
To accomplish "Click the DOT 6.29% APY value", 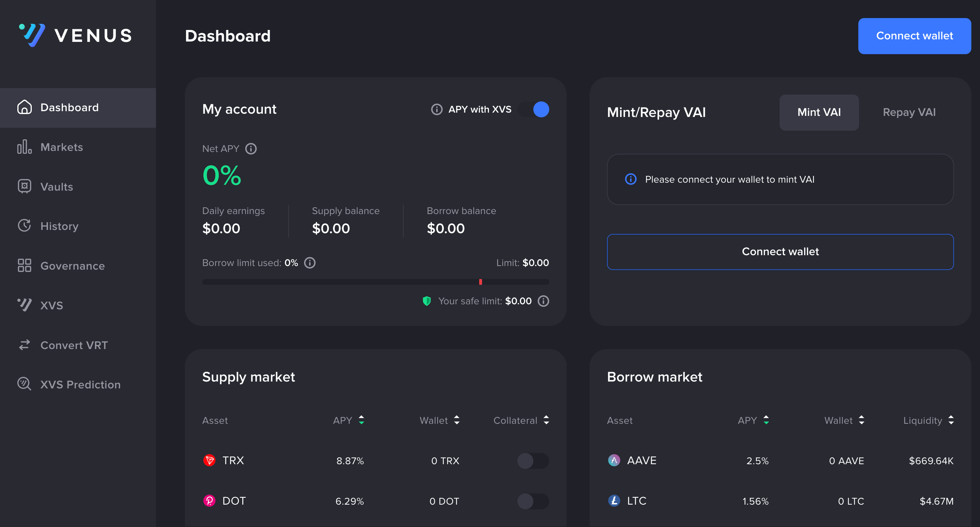I will click(x=350, y=501).
